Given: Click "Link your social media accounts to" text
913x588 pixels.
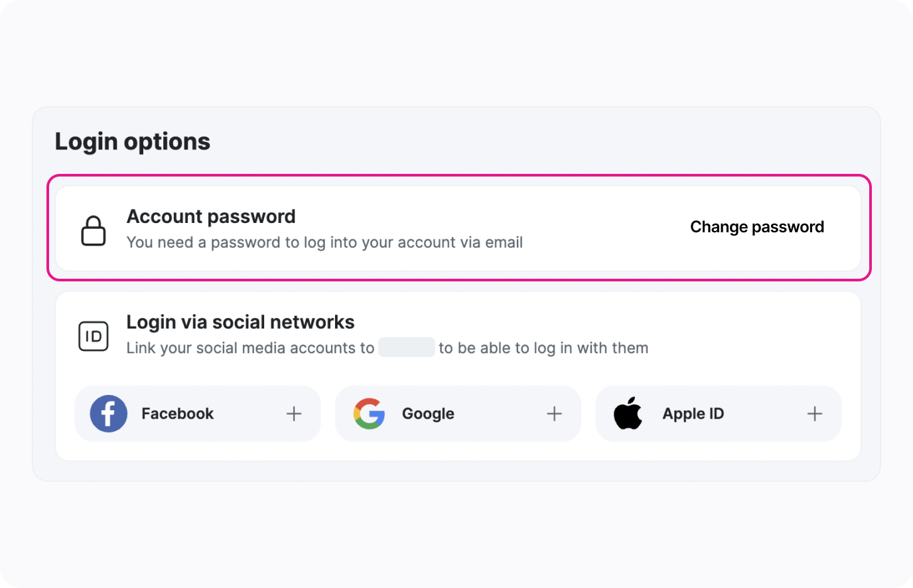Looking at the screenshot, I should point(250,348).
